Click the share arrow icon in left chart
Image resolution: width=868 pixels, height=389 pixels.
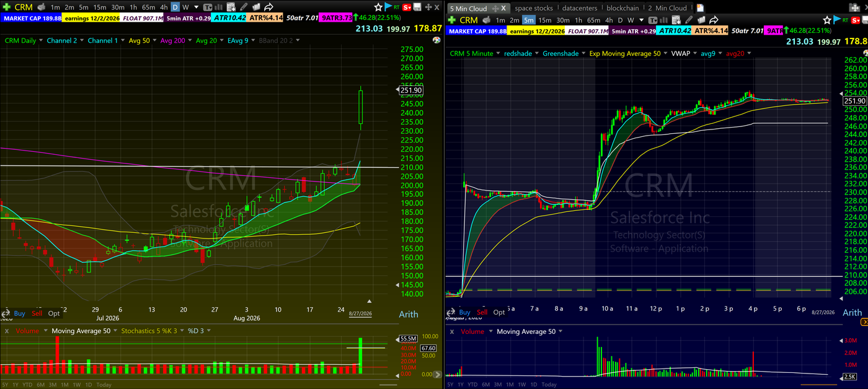pos(268,7)
